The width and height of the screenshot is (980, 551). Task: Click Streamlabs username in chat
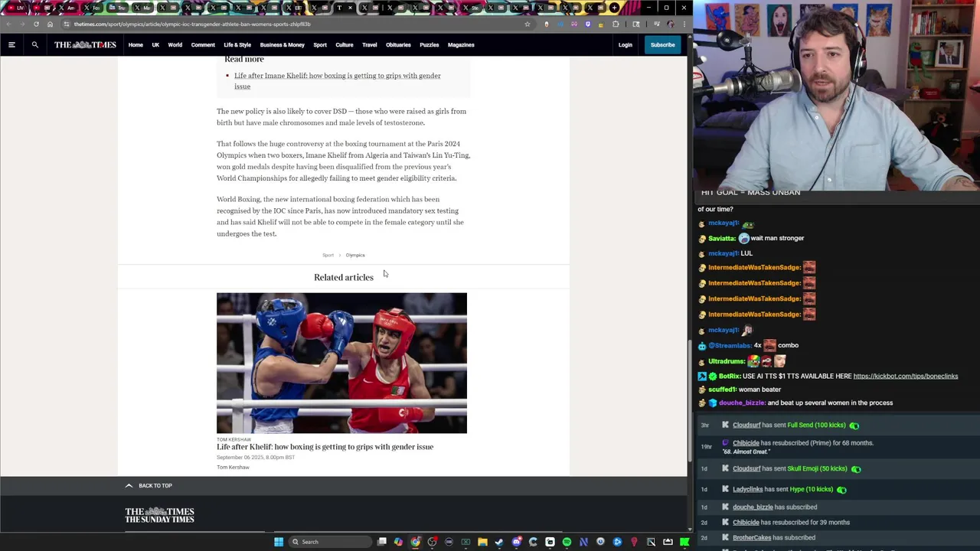tap(730, 346)
